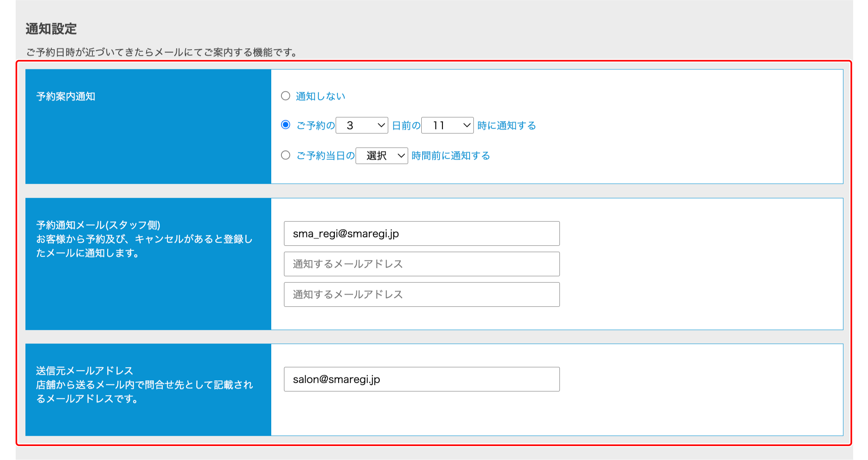Open the notification hour dropdown showing 11

coord(447,125)
